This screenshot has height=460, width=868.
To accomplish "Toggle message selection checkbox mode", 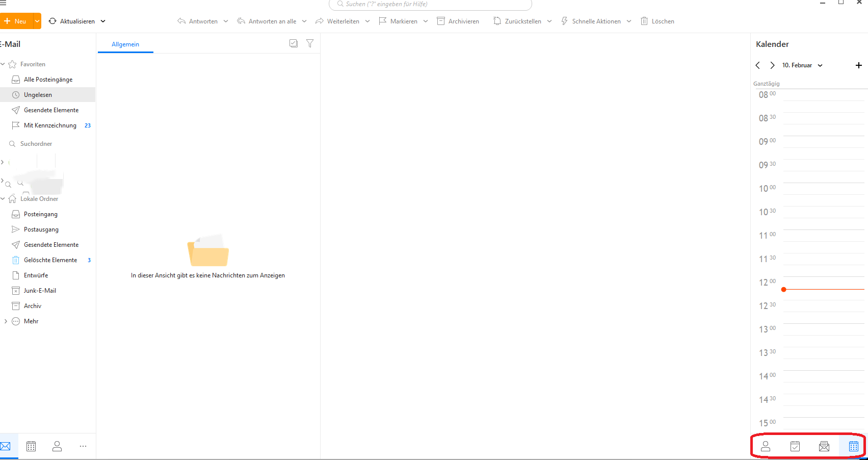I will [x=294, y=44].
